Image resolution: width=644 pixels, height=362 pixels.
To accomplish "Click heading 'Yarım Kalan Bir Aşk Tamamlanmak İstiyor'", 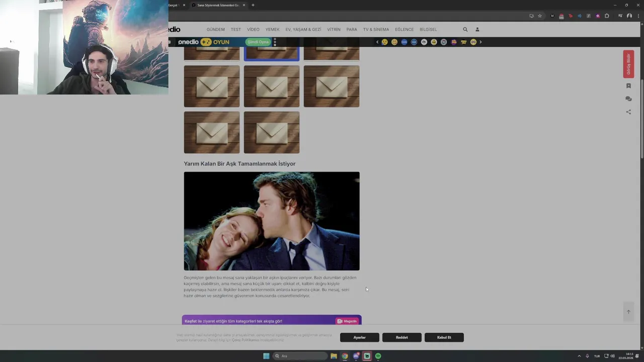I will coord(239,164).
